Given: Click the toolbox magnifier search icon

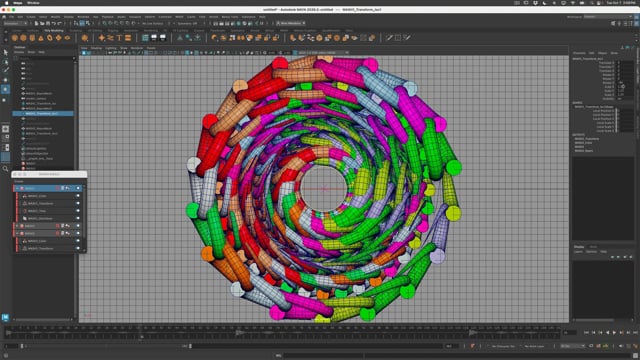Looking at the screenshot, I should (5, 169).
